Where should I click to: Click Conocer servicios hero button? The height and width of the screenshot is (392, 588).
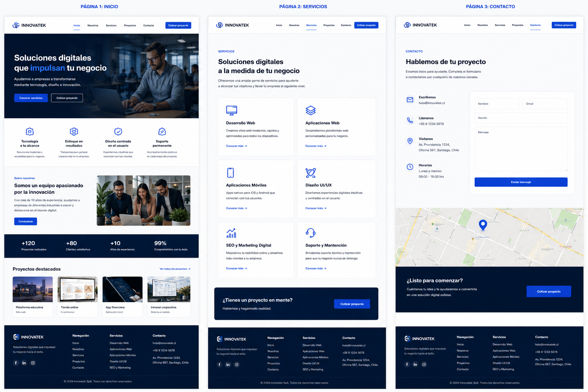coord(31,98)
